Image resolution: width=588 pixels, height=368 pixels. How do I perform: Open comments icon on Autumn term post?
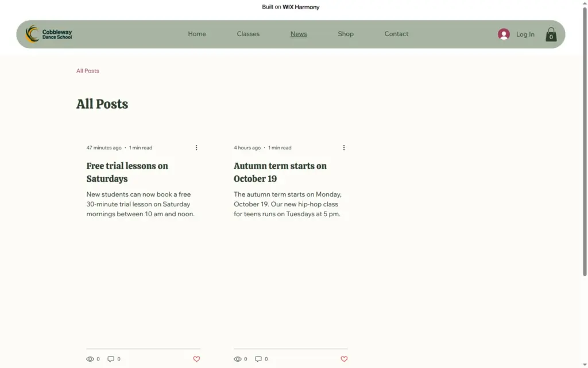[x=258, y=359]
